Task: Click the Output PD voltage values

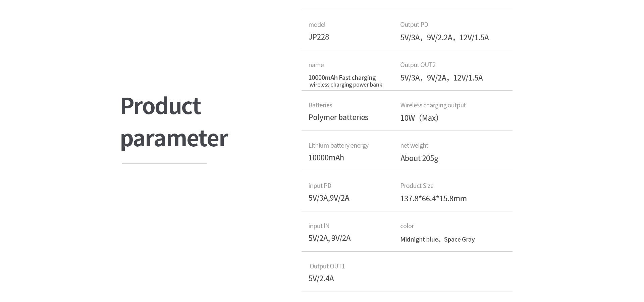Action: (444, 37)
